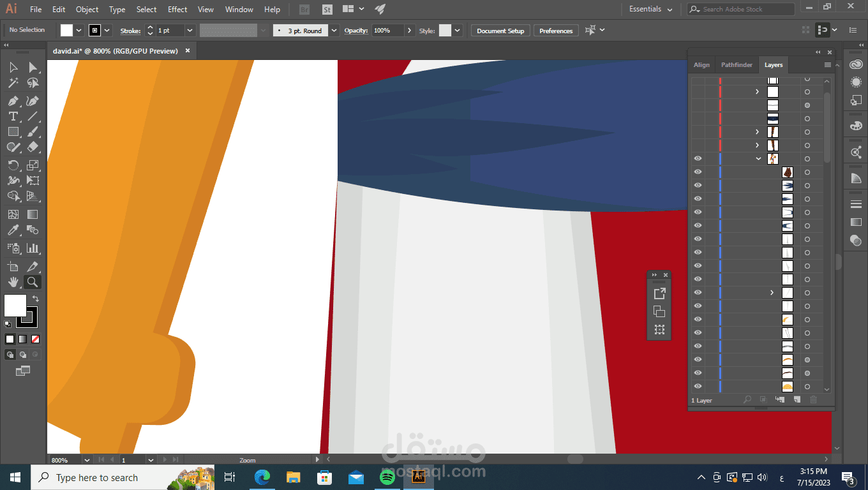Select the Eraser tool

coord(33,147)
